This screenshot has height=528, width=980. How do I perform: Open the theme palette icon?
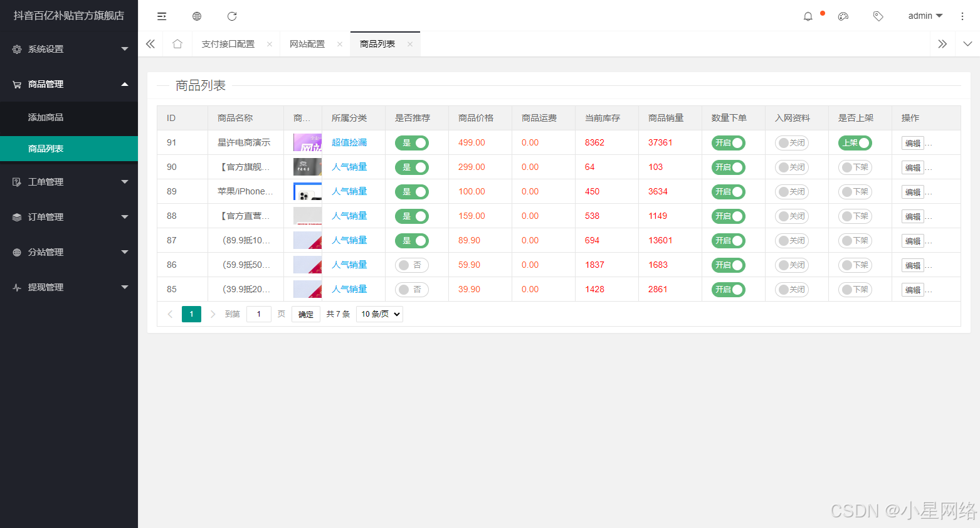coord(843,16)
